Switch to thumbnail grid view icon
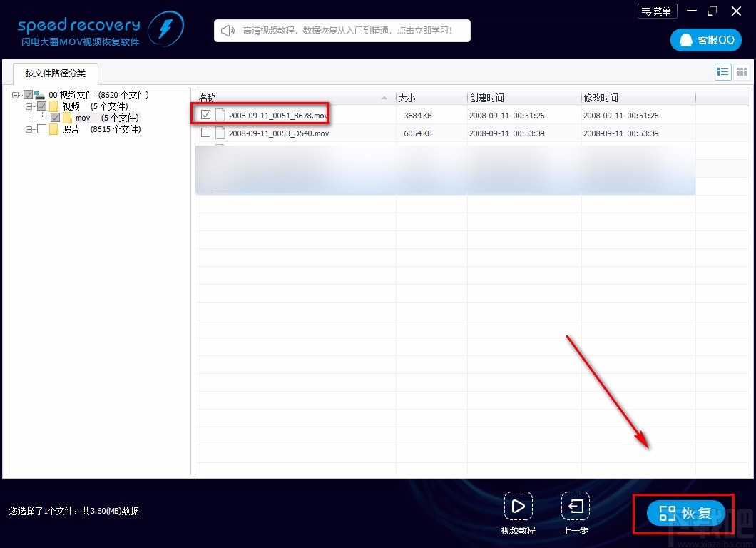This screenshot has width=756, height=548. (x=742, y=72)
